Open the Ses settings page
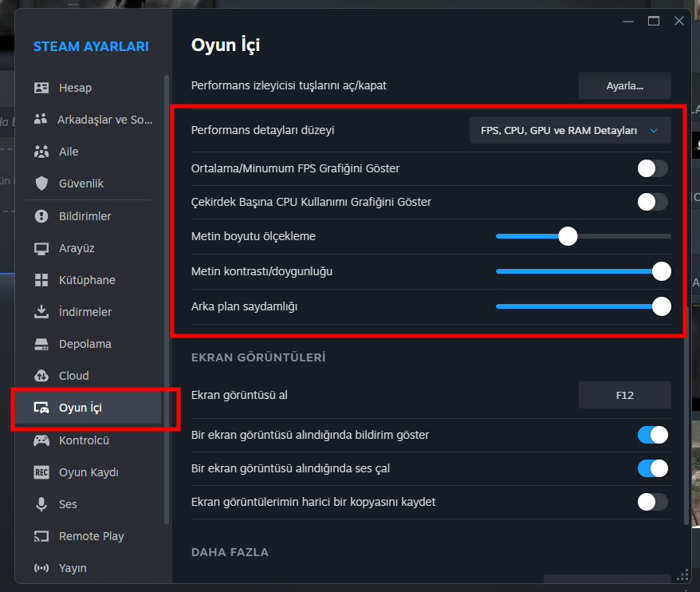 (88, 504)
